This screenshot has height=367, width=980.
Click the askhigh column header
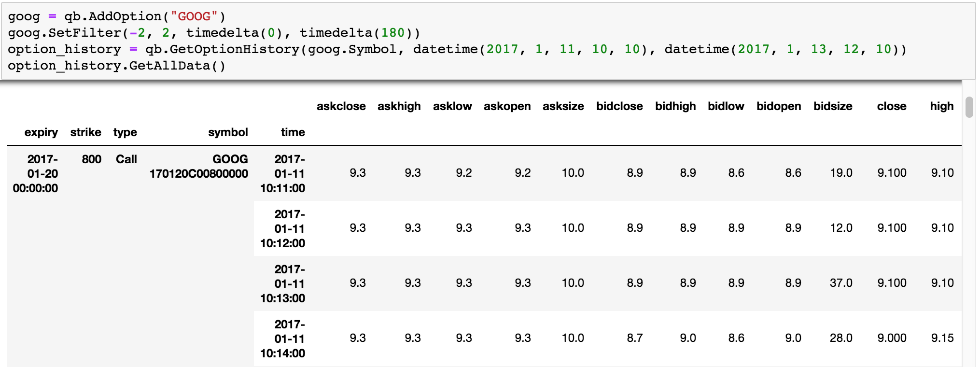pyautogui.click(x=399, y=106)
